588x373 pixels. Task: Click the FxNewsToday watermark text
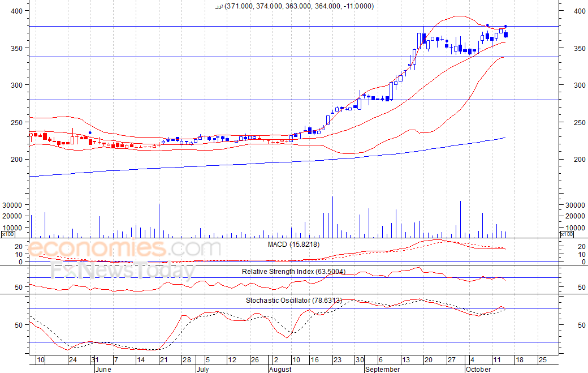[123, 269]
